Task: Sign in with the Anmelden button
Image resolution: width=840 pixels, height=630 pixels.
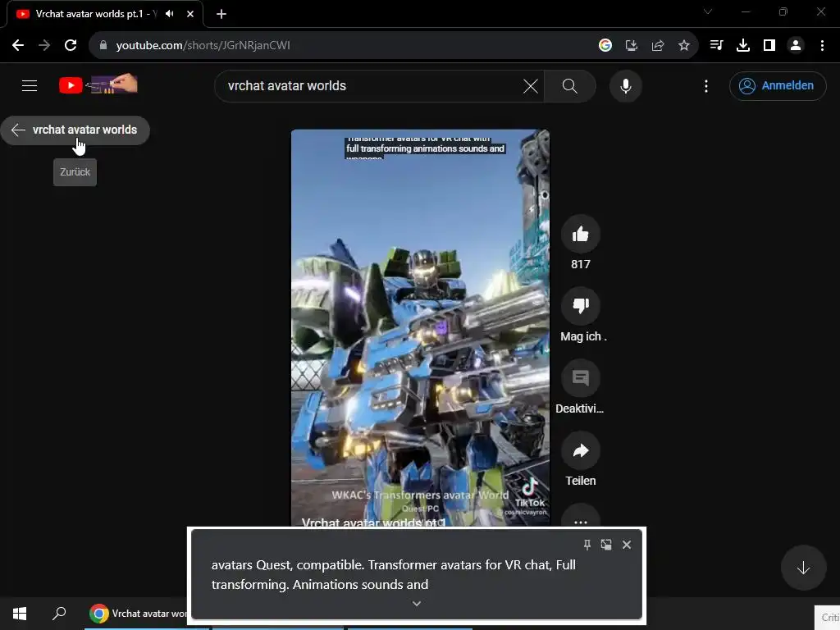Action: [x=778, y=85]
